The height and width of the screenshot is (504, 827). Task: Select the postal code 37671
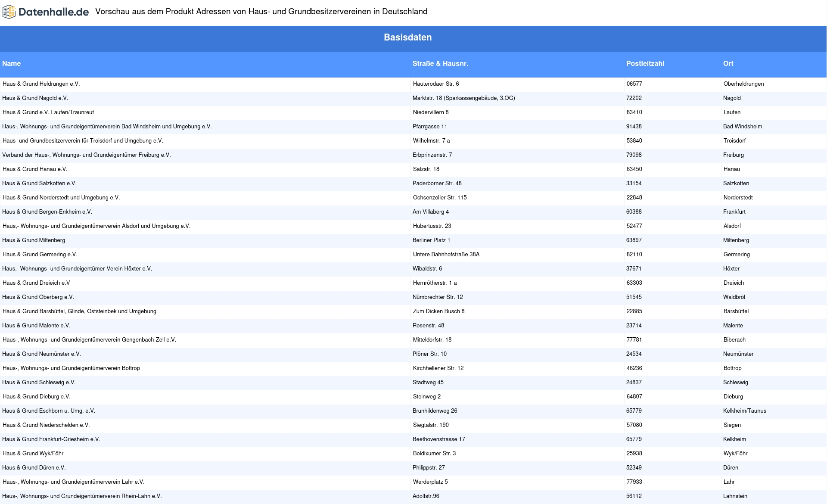(x=634, y=269)
